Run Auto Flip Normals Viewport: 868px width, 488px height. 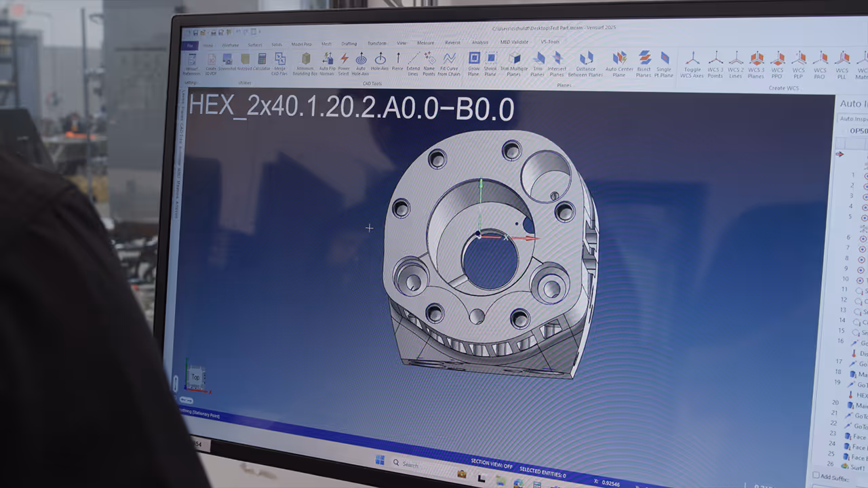(x=328, y=64)
